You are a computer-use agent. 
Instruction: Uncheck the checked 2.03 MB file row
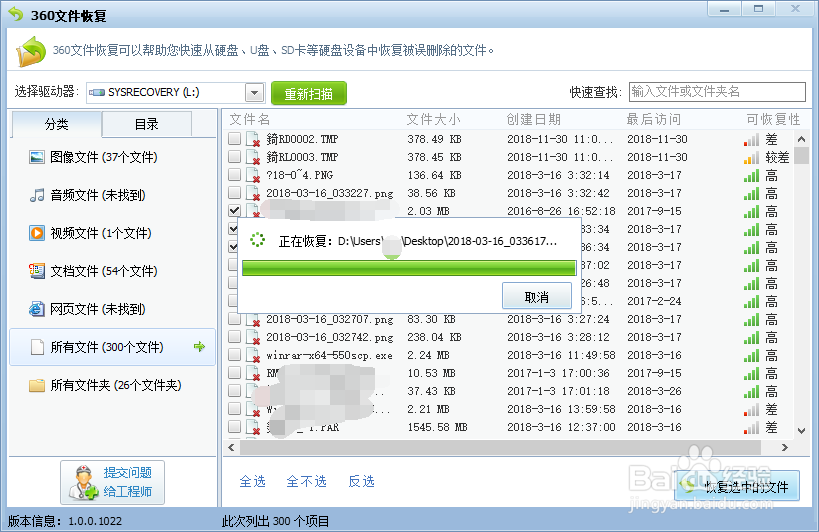click(235, 210)
